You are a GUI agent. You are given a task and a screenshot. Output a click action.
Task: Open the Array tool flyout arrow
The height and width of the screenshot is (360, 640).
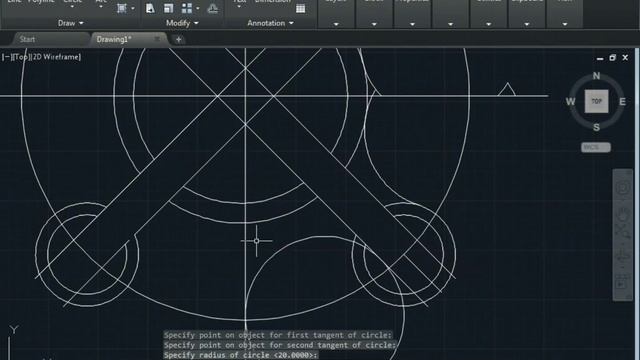point(198,9)
